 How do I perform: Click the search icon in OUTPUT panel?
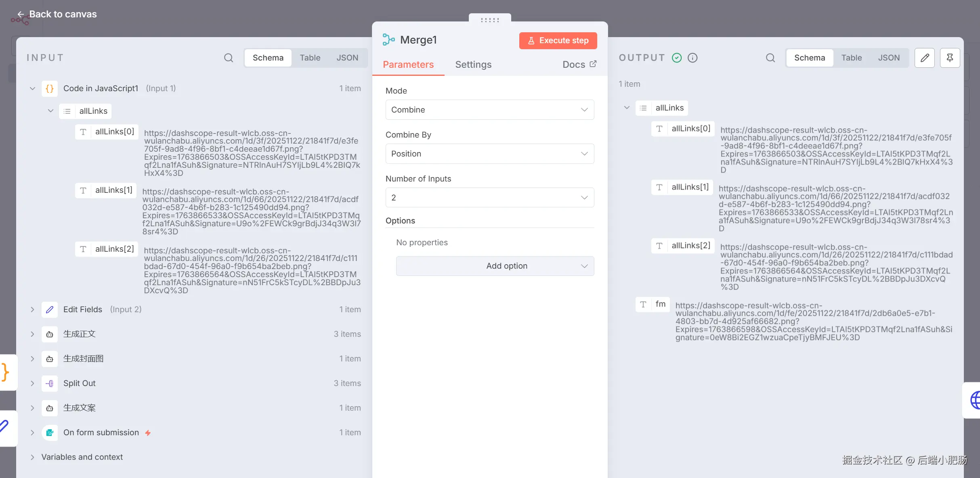click(770, 58)
